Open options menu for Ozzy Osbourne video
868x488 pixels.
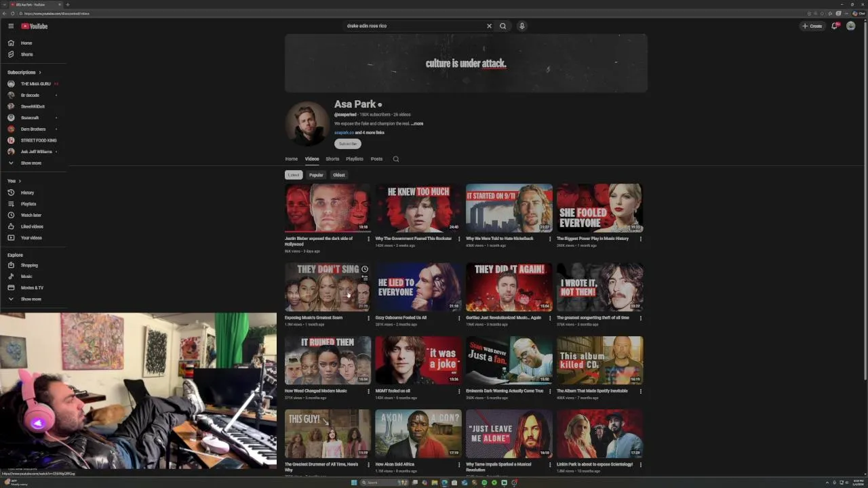(459, 318)
